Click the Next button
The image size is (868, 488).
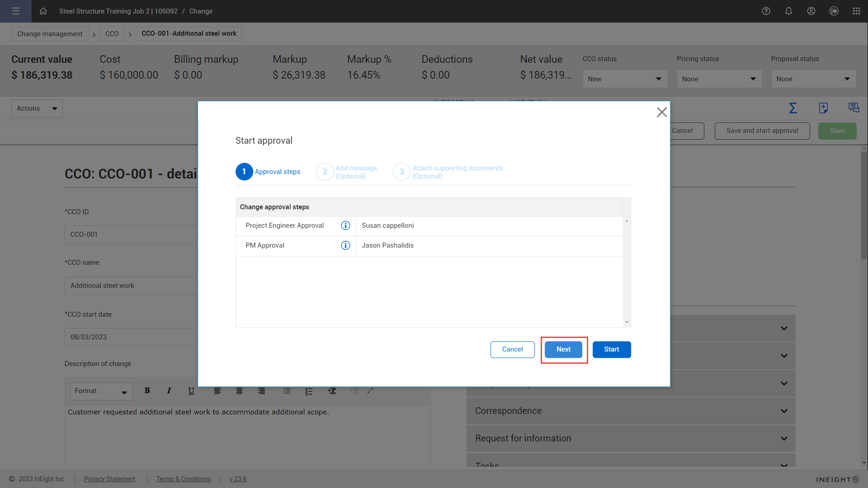[x=563, y=349]
